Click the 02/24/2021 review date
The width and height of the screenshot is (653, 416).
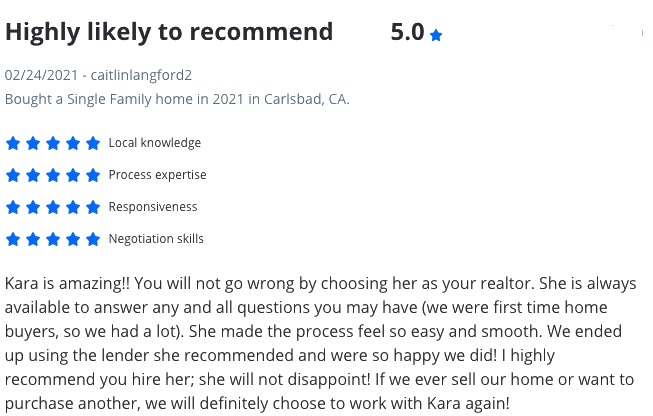pos(40,75)
